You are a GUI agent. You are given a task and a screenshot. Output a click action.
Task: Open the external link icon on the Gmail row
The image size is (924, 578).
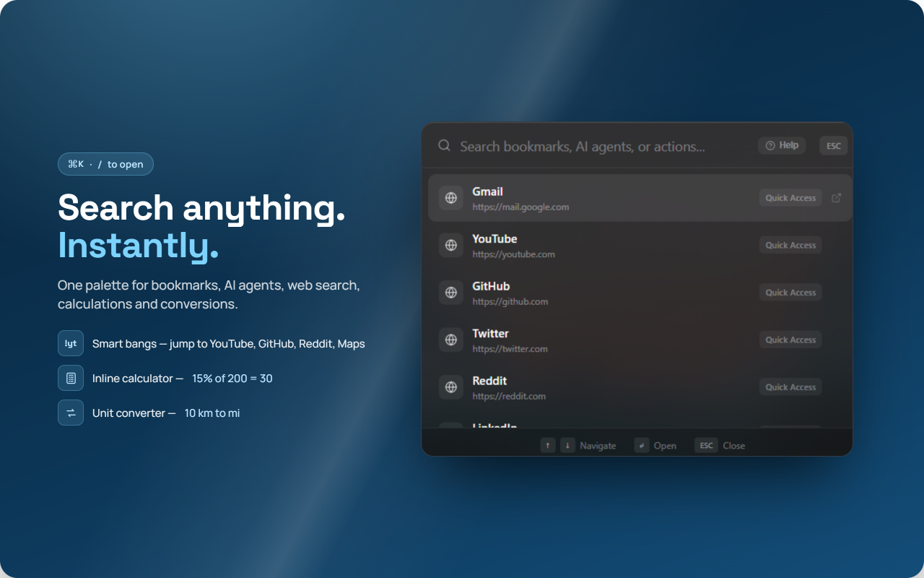[836, 198]
